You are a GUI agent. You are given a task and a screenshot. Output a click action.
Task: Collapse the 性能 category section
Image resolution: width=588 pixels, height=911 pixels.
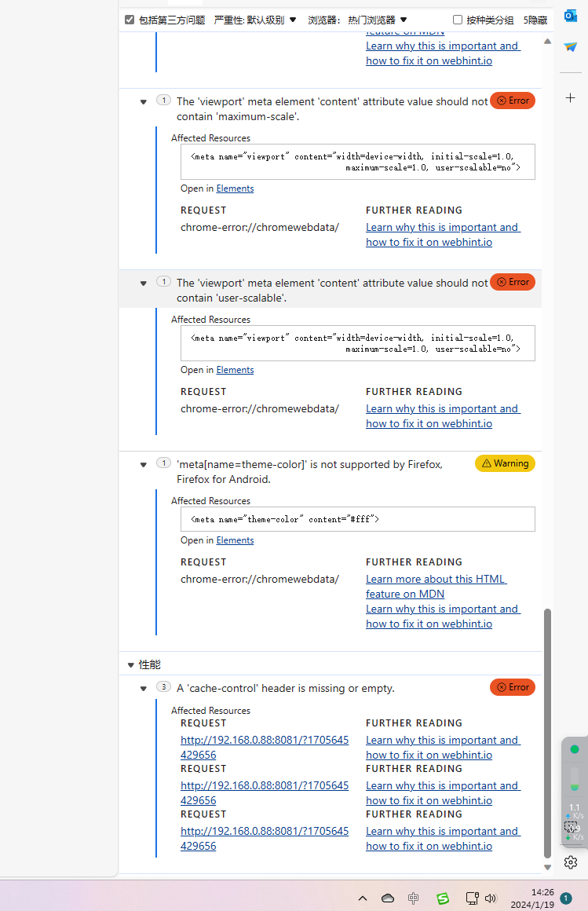pyautogui.click(x=131, y=664)
